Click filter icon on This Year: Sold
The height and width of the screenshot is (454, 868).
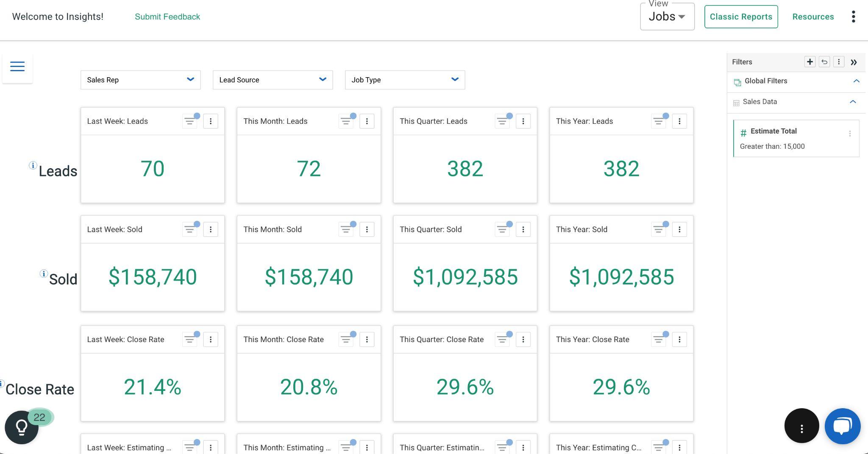click(658, 230)
